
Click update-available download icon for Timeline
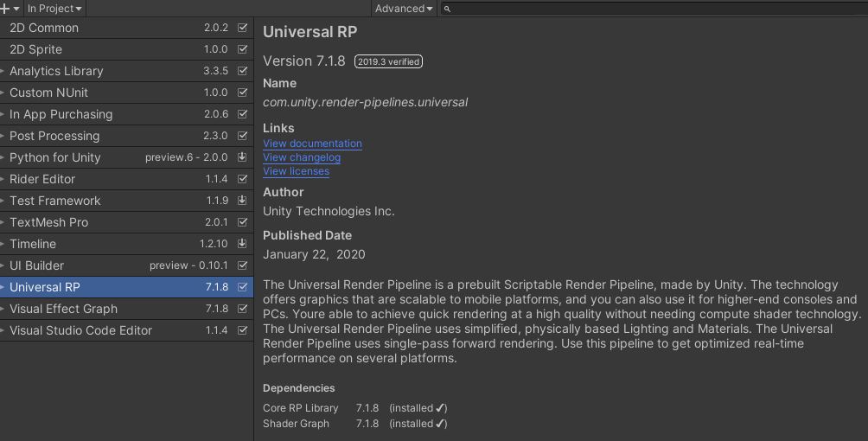click(x=242, y=243)
